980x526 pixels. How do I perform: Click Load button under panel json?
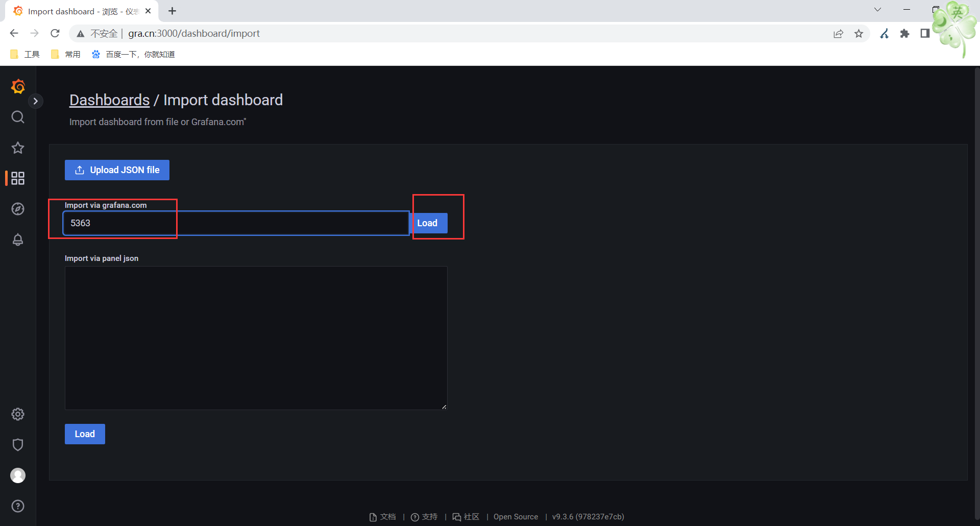point(85,434)
